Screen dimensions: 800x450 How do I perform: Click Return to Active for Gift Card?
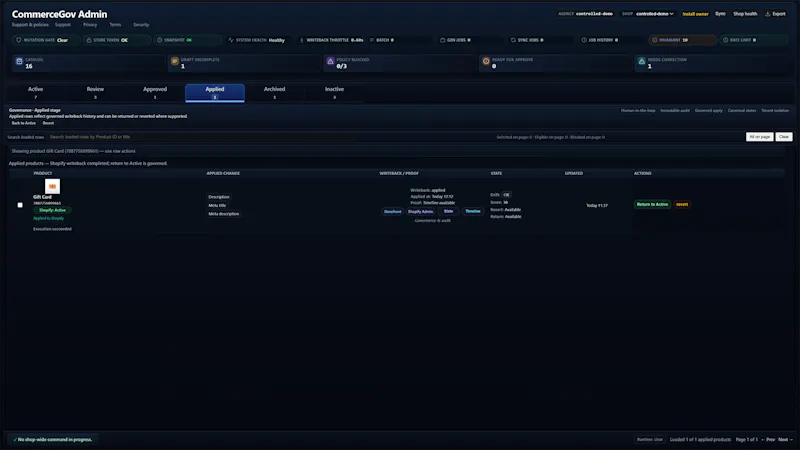tap(652, 204)
